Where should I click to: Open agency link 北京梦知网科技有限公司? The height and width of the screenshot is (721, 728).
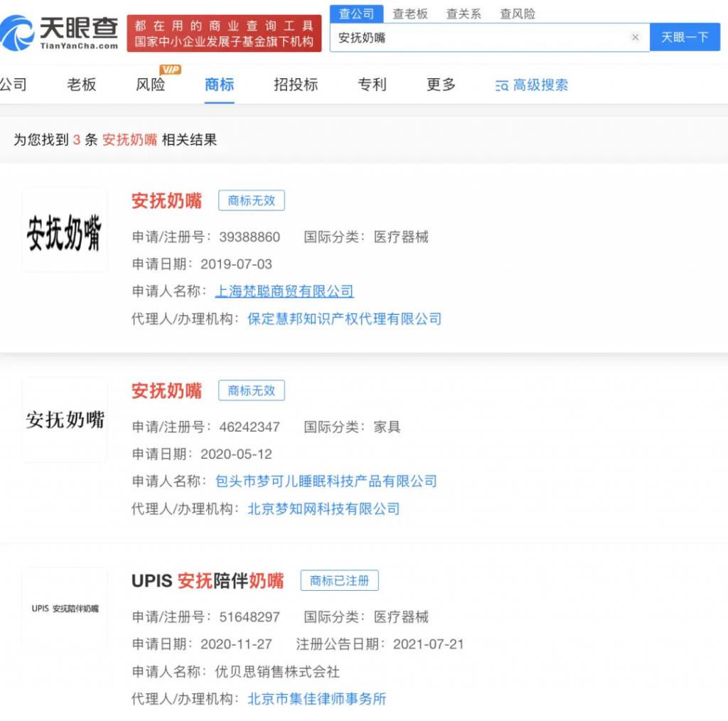[x=323, y=508]
